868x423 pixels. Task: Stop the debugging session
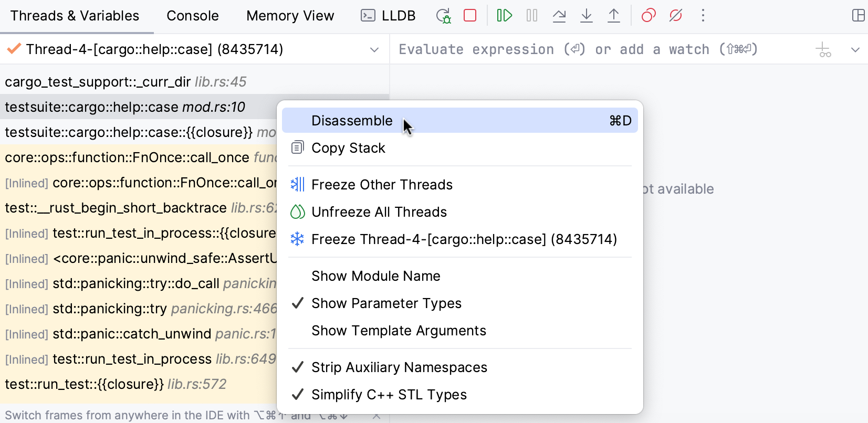[x=470, y=16]
